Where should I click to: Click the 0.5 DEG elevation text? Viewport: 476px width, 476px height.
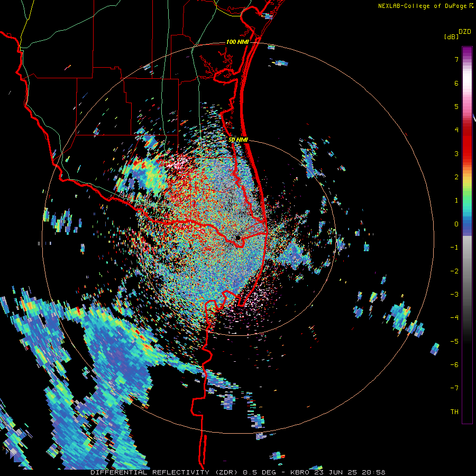click(259, 472)
